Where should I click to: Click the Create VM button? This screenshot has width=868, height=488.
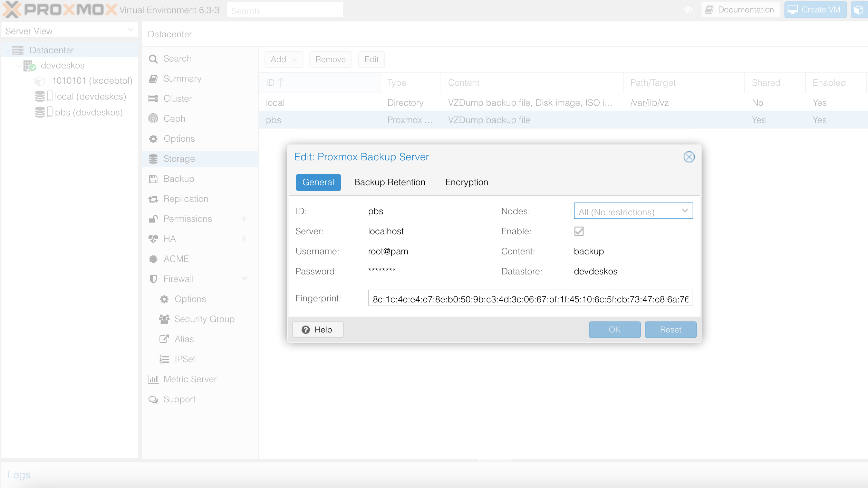coord(815,10)
